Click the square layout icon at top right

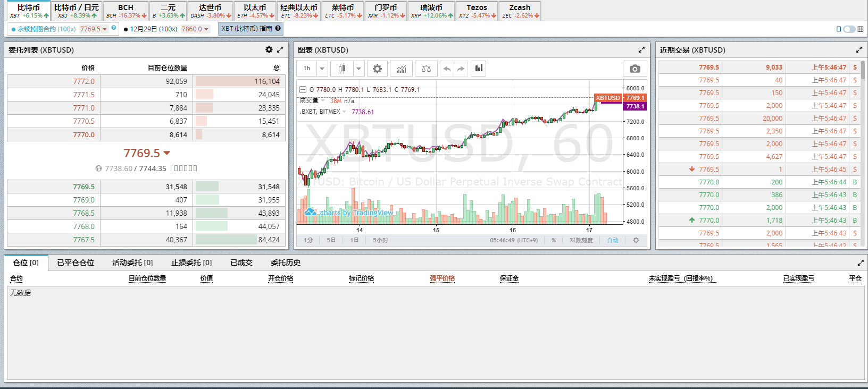point(839,29)
